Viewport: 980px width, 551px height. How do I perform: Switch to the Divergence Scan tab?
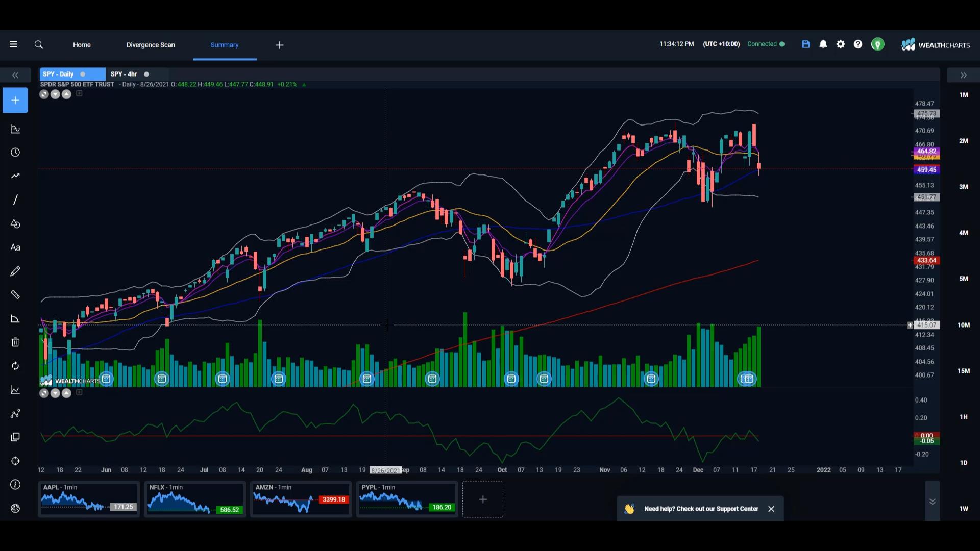[151, 45]
